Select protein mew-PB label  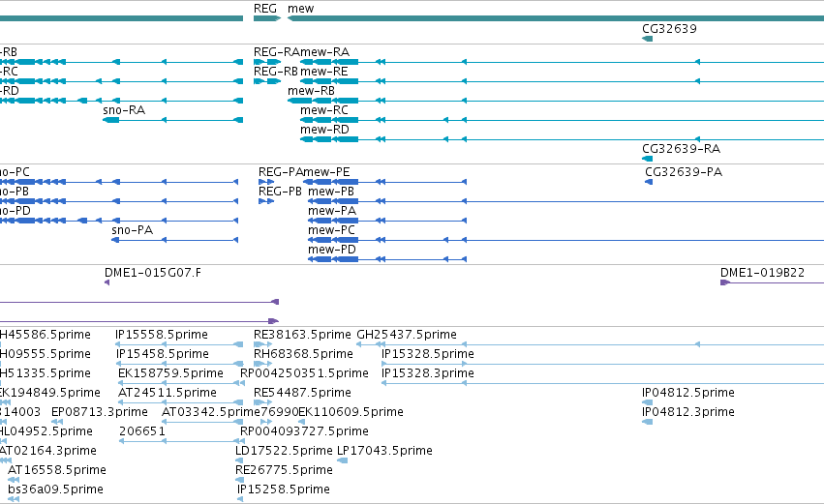point(331,192)
